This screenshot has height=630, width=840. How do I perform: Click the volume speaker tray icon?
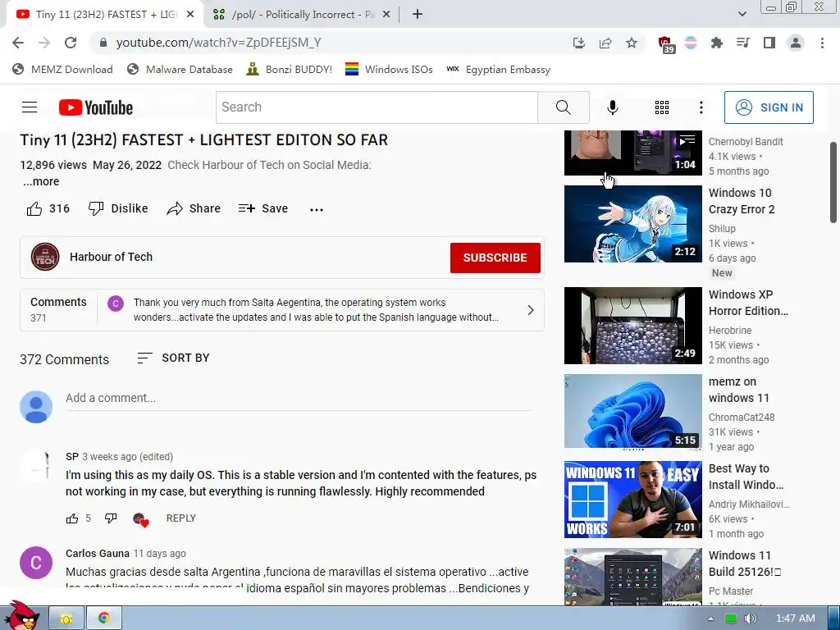(751, 619)
